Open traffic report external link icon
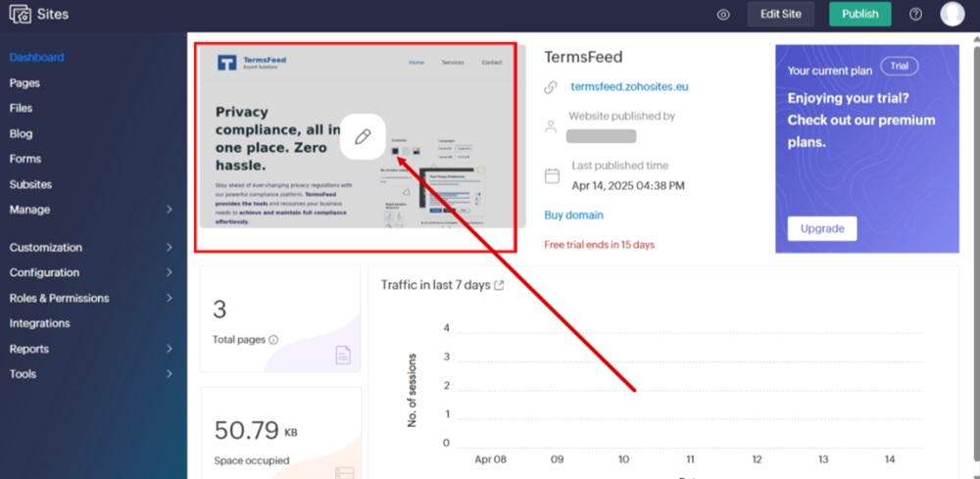 click(499, 285)
